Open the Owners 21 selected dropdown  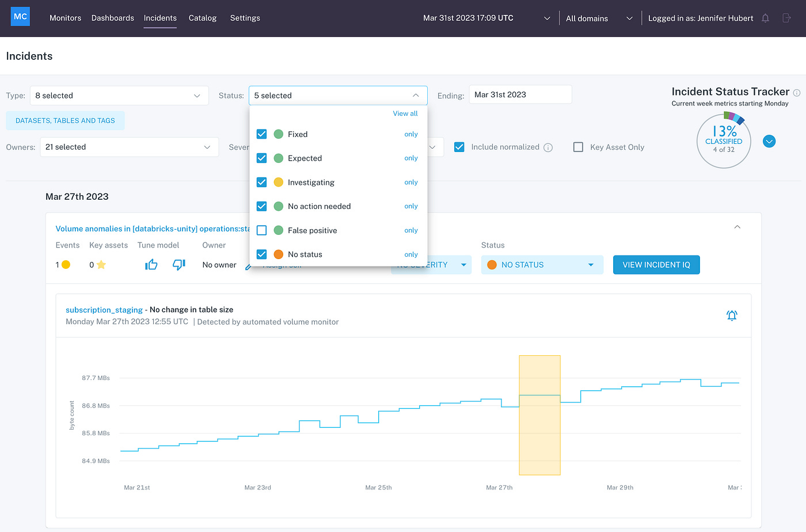[129, 147]
